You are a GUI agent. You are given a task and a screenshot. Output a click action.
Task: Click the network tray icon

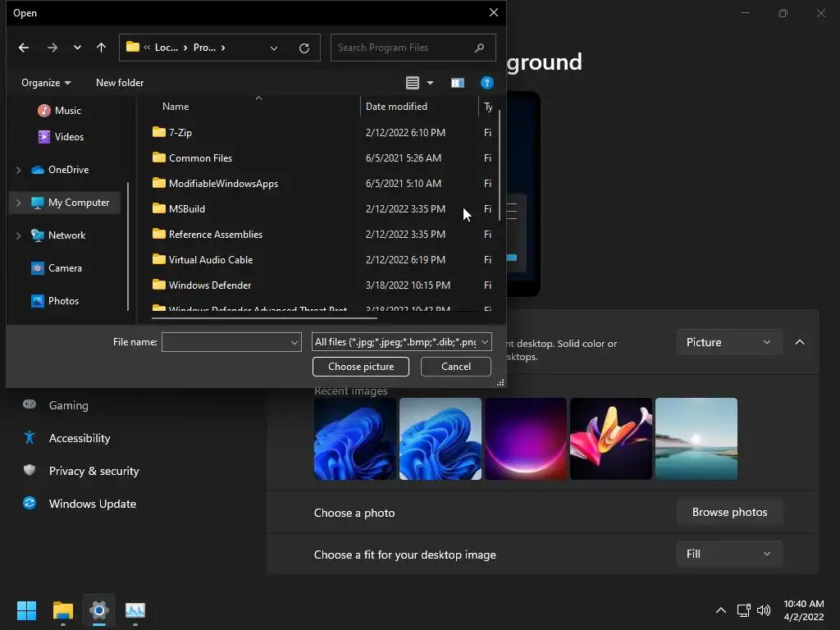pos(743,610)
